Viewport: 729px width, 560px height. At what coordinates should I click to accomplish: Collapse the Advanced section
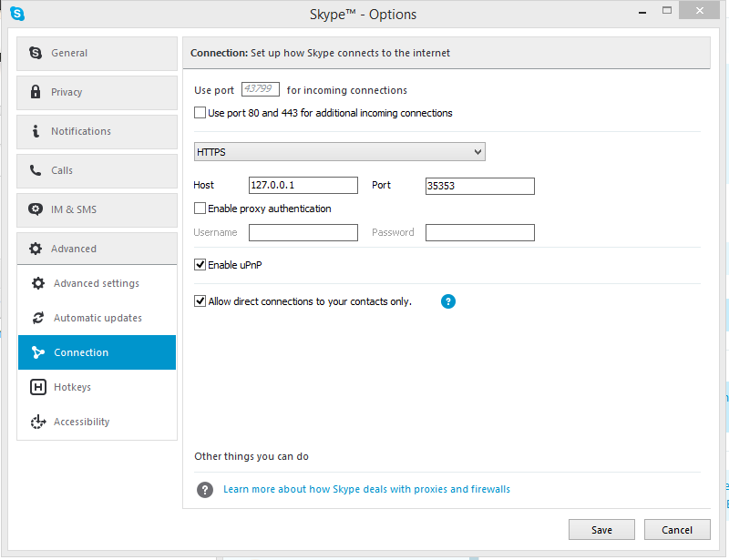tap(98, 249)
